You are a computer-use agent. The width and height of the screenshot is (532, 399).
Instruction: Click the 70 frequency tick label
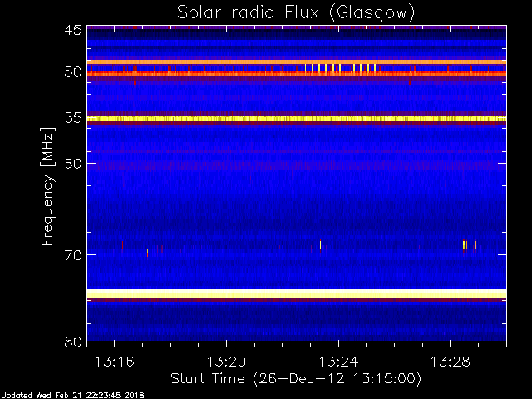pyautogui.click(x=73, y=255)
